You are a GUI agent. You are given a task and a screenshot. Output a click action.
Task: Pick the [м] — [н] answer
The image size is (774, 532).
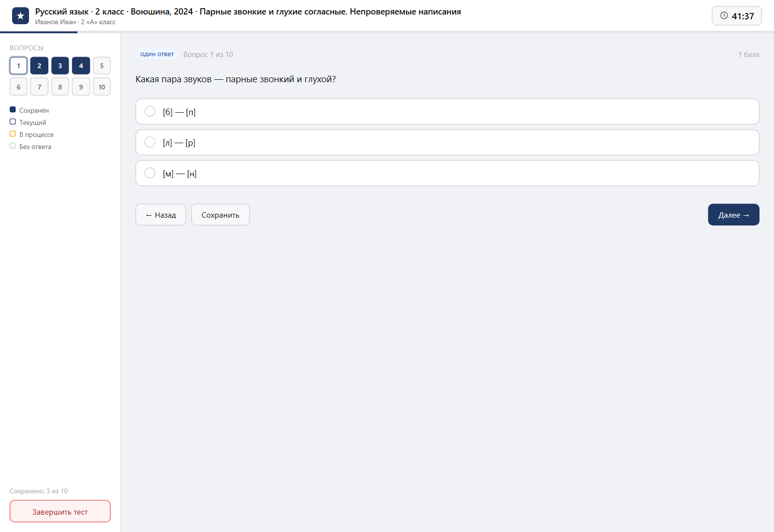tap(447, 173)
